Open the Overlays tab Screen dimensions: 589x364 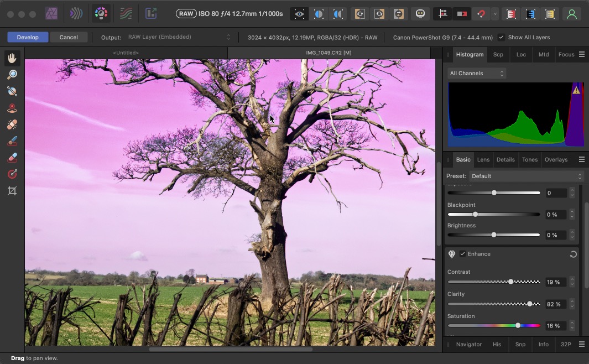click(x=556, y=159)
